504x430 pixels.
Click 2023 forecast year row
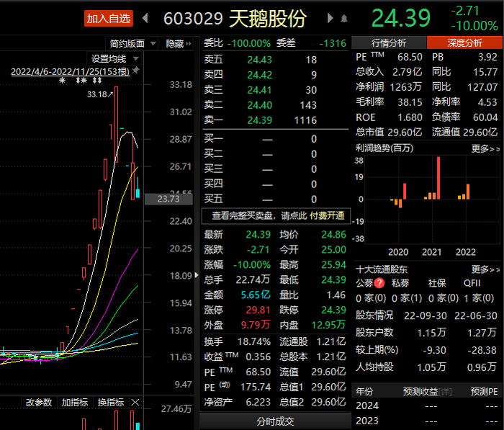tap(427, 421)
